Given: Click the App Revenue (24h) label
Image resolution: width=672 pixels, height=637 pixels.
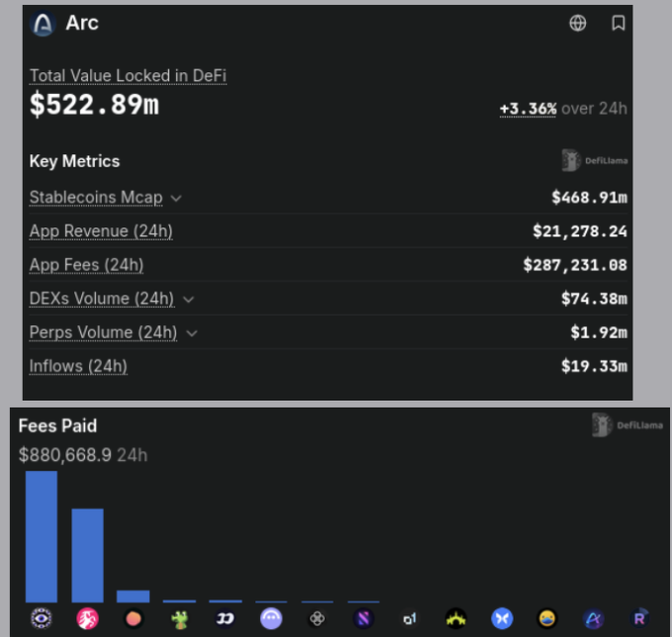Looking at the screenshot, I should point(101,231).
